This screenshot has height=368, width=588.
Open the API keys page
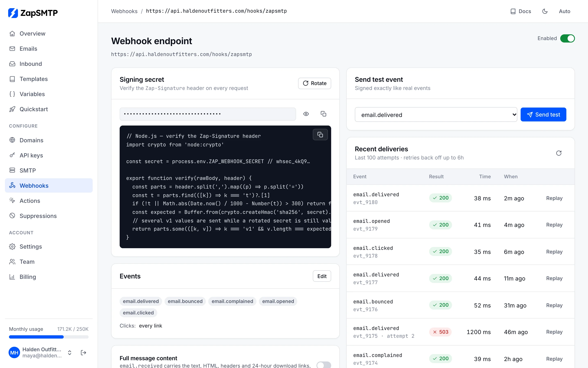pyautogui.click(x=49, y=155)
